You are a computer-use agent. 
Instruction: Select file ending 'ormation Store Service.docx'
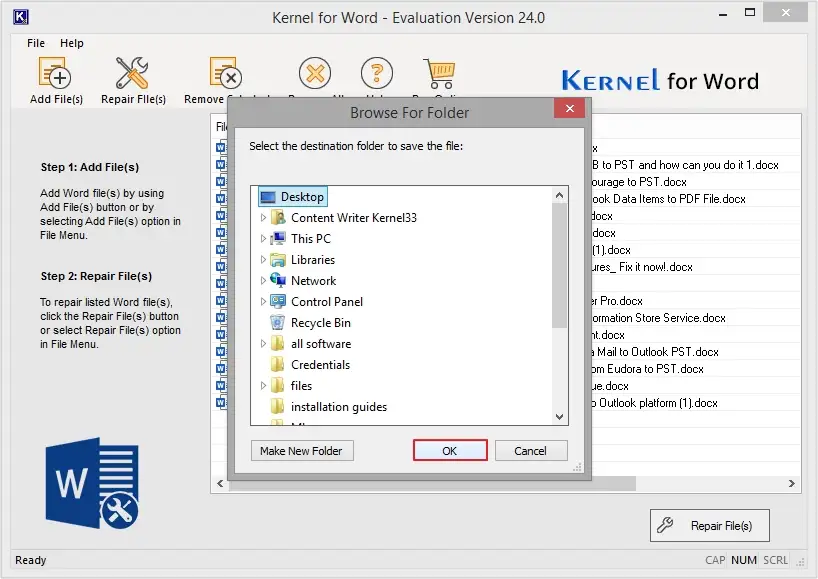(x=658, y=318)
